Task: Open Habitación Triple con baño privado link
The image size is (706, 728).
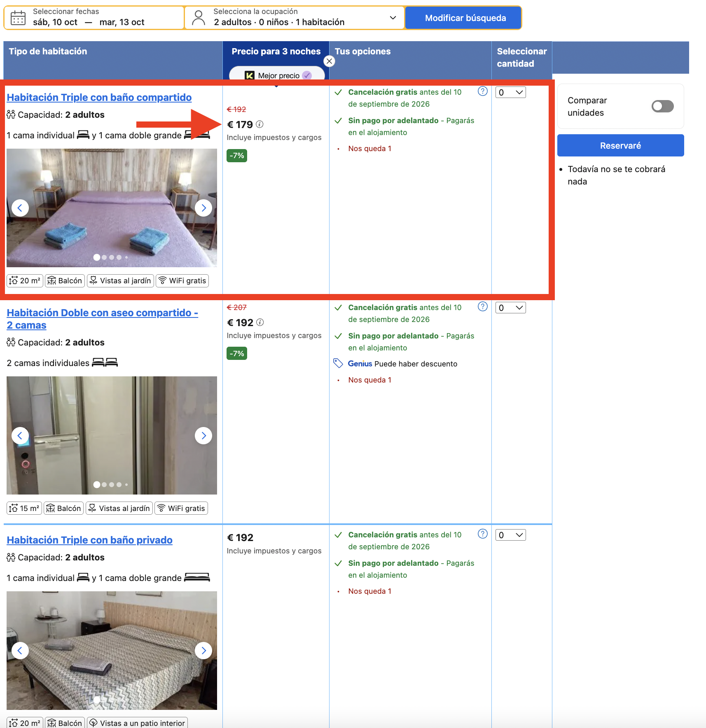Action: coord(90,540)
